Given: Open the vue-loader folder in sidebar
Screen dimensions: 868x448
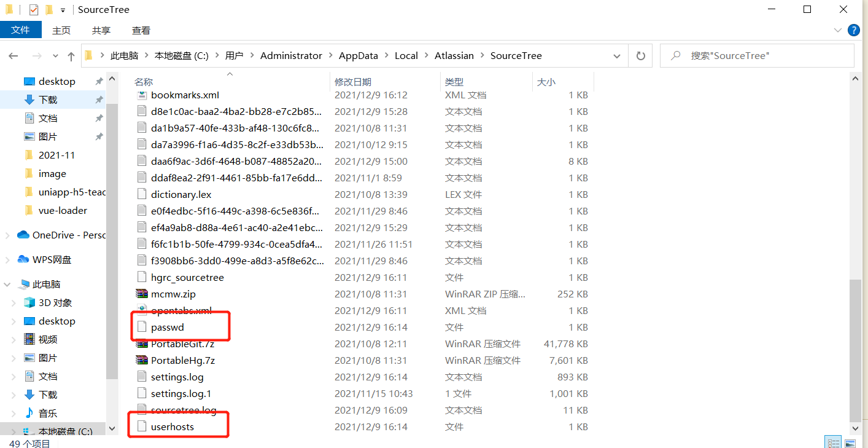Looking at the screenshot, I should click(x=63, y=211).
